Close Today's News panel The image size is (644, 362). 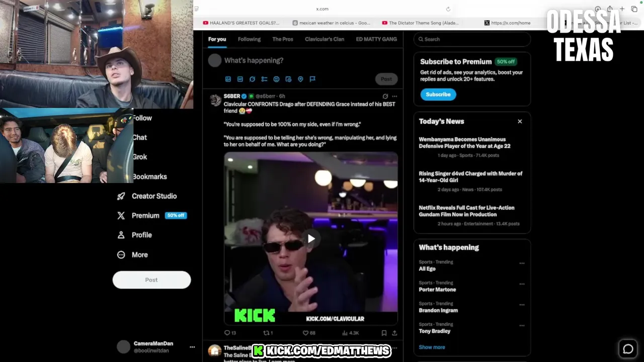(x=520, y=121)
